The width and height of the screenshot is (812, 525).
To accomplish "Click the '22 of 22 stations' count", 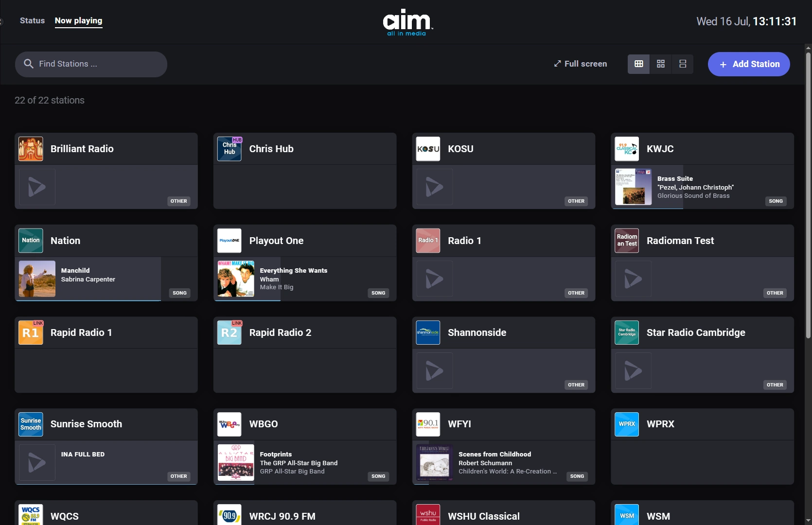I will (x=50, y=100).
